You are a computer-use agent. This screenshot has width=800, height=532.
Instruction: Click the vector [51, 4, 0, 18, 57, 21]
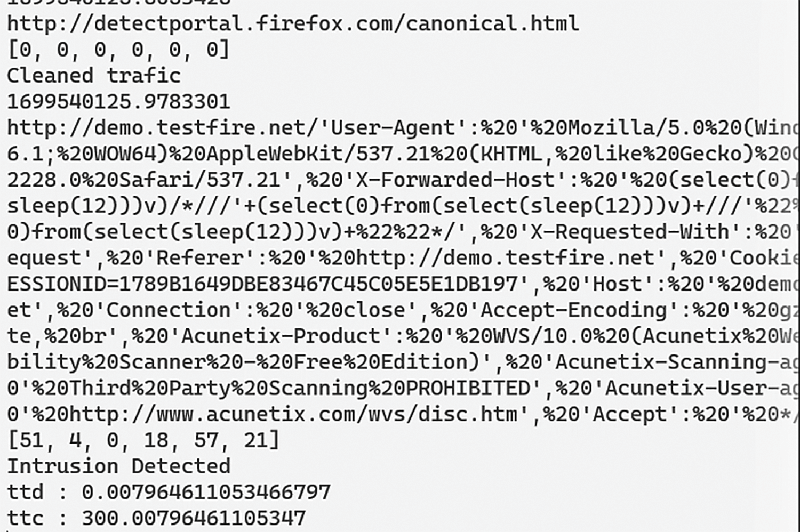pyautogui.click(x=143, y=441)
